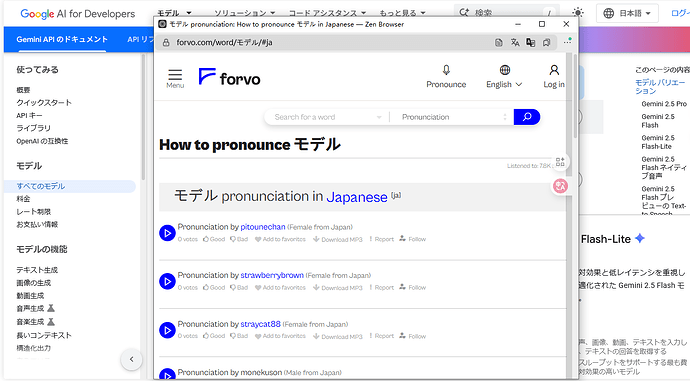Select すべてのモデル in sidebar
This screenshot has height=381, width=690.
pyautogui.click(x=70, y=186)
